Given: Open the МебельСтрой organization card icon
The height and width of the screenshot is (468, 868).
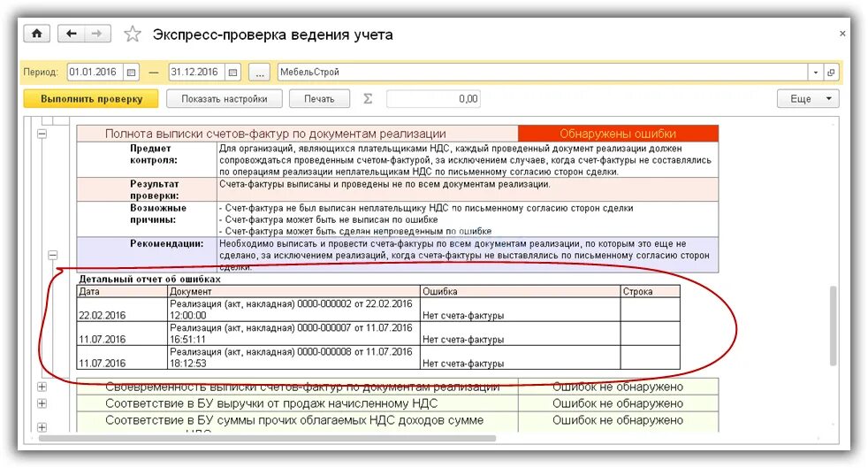Looking at the screenshot, I should (x=831, y=72).
